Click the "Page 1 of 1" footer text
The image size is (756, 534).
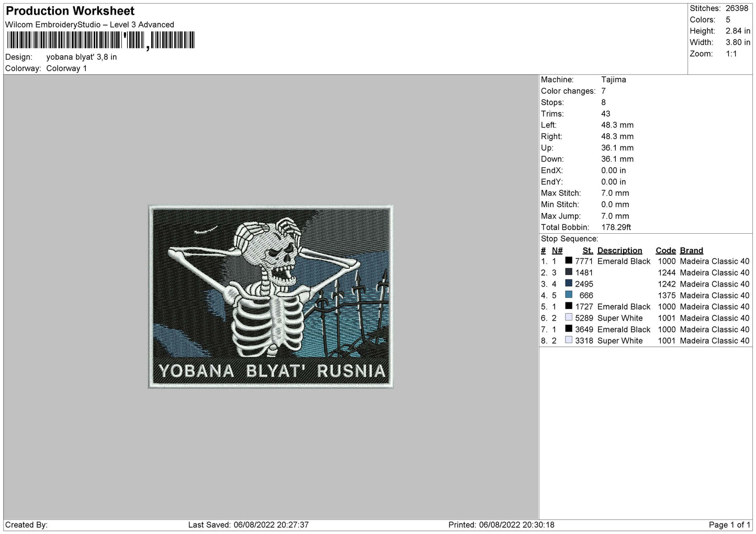point(729,525)
